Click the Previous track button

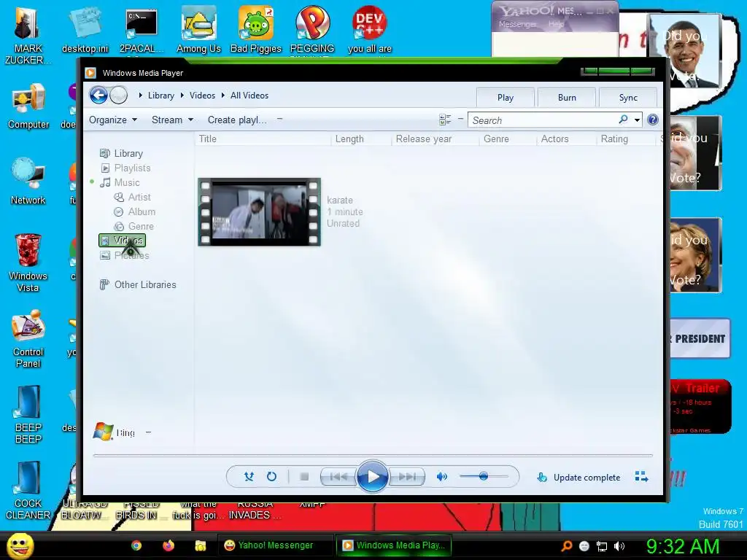click(x=338, y=477)
